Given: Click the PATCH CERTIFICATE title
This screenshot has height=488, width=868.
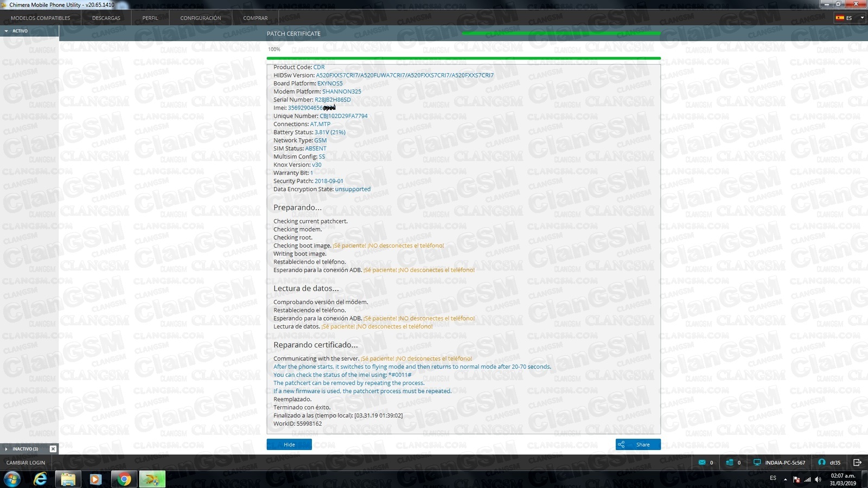Looking at the screenshot, I should click(293, 34).
